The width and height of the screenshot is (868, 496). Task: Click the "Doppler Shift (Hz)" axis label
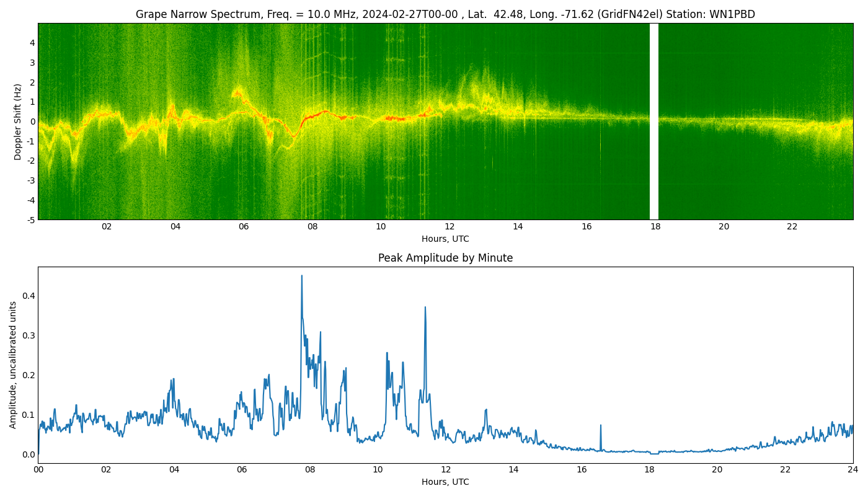[x=18, y=122]
